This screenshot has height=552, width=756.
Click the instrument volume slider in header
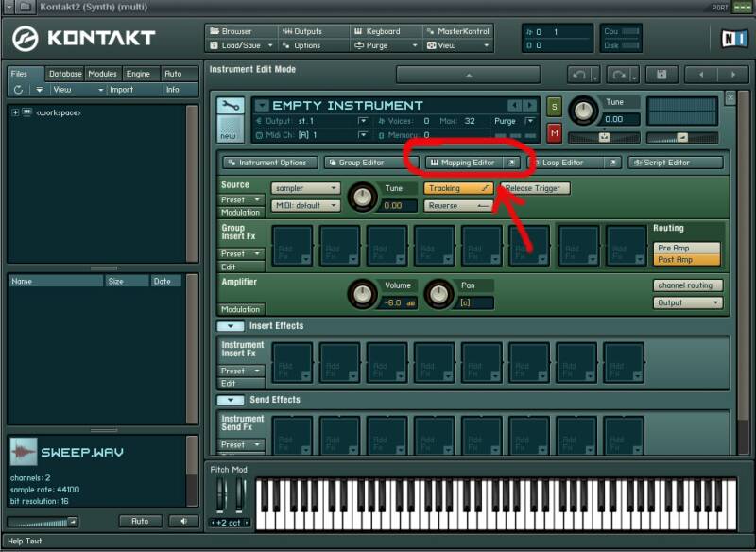coord(681,138)
